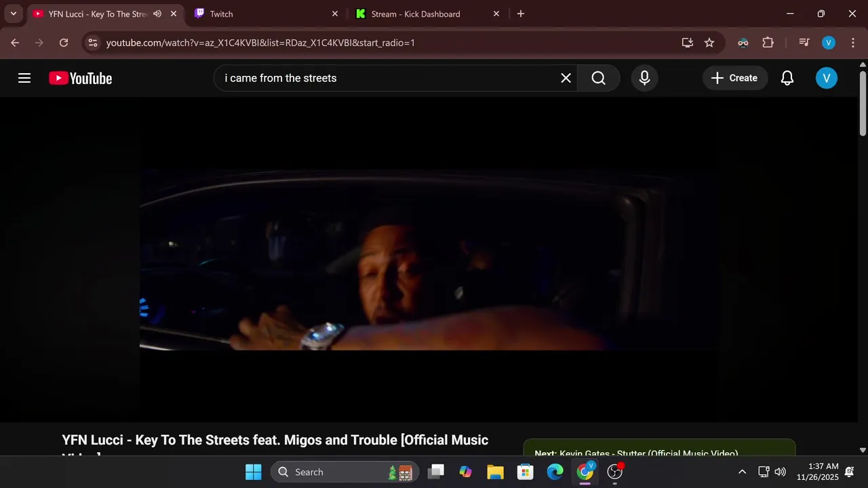The height and width of the screenshot is (488, 868).
Task: Bookmark this tab with the star
Action: tap(709, 43)
